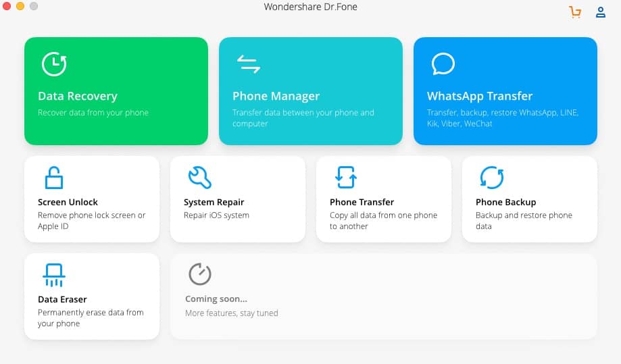
Task: Click 'Backup and restore phone data' text
Action: (x=524, y=221)
